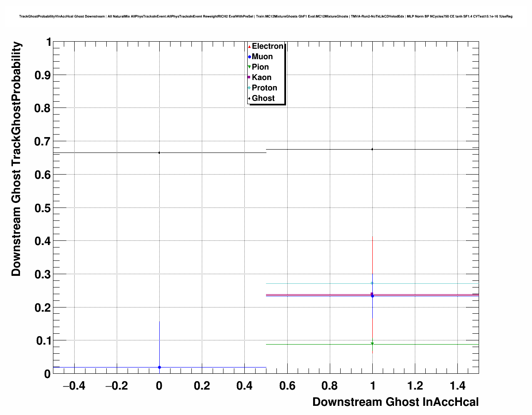Screen dimensions: 532x415
Task: Click the y-axis label 0.6
Action: [42, 175]
